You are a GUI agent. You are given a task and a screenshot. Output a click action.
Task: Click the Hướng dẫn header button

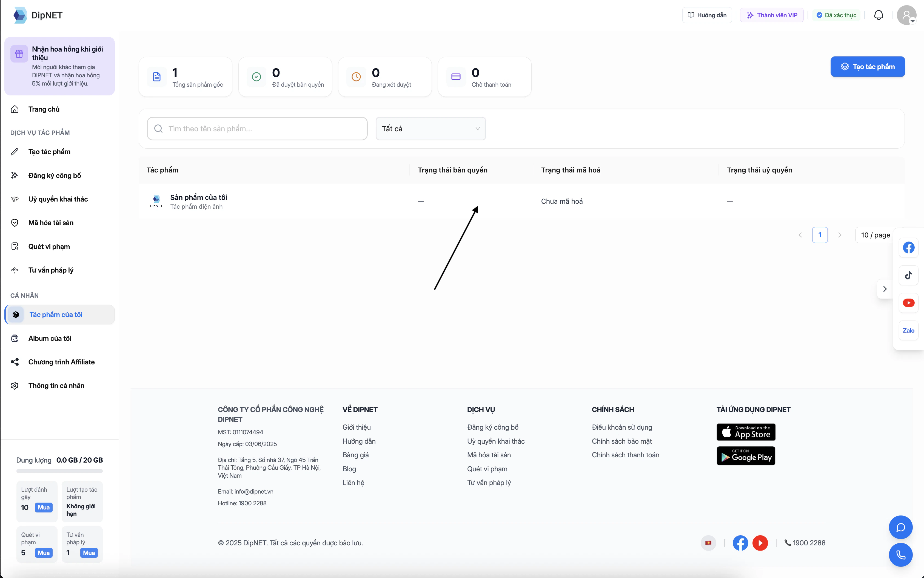coord(707,15)
